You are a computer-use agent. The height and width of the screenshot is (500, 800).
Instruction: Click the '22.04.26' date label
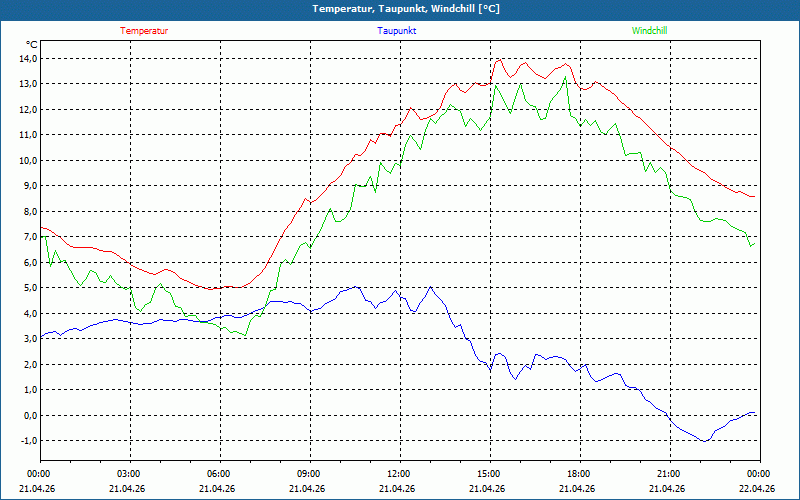pyautogui.click(x=757, y=489)
